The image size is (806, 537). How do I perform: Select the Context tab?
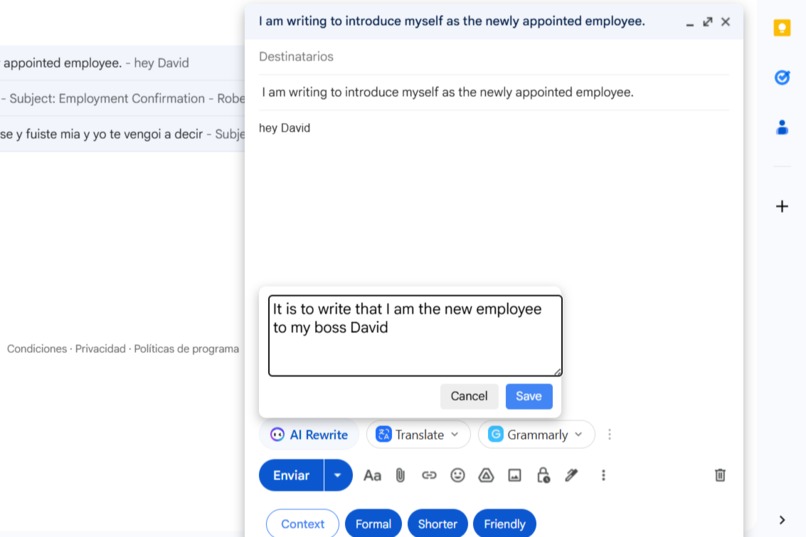click(x=303, y=524)
